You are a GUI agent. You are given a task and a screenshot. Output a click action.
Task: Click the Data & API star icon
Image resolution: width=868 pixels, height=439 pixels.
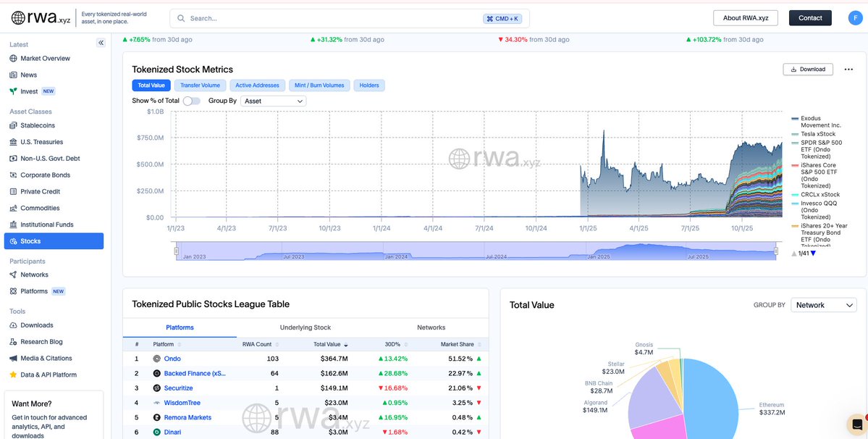click(13, 375)
